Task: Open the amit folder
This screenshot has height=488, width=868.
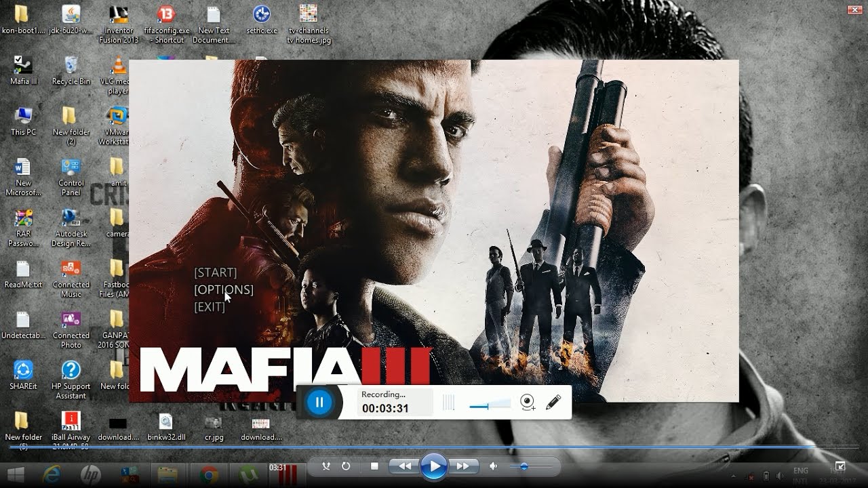Action: (118, 172)
